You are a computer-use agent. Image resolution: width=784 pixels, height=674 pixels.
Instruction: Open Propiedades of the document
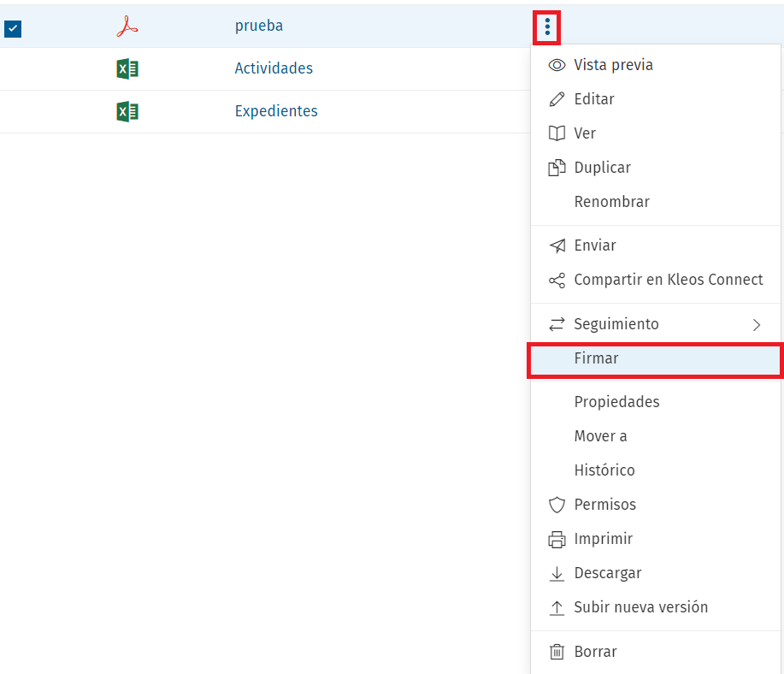tap(616, 402)
